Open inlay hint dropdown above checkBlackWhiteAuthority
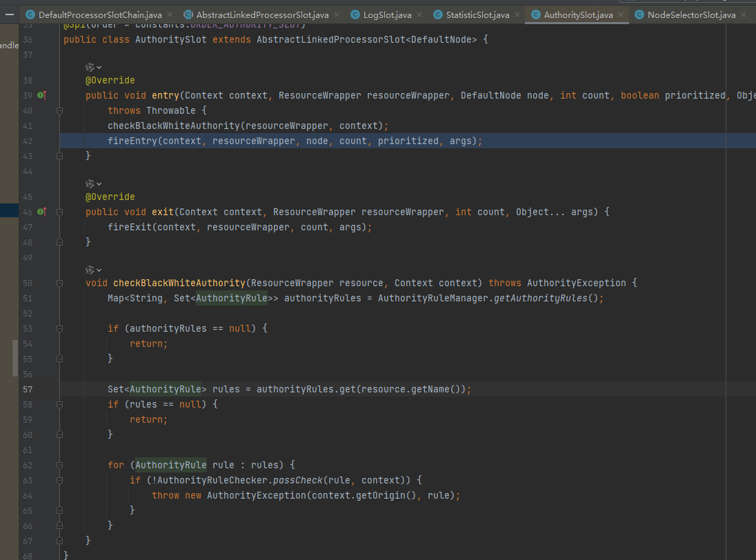This screenshot has width=756, height=560. pyautogui.click(x=94, y=270)
